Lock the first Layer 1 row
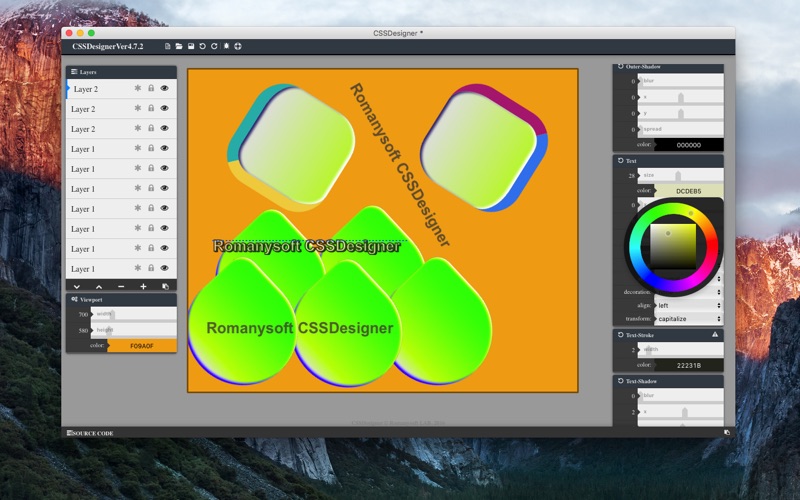Screen dimensions: 800x500 pyautogui.click(x=151, y=148)
